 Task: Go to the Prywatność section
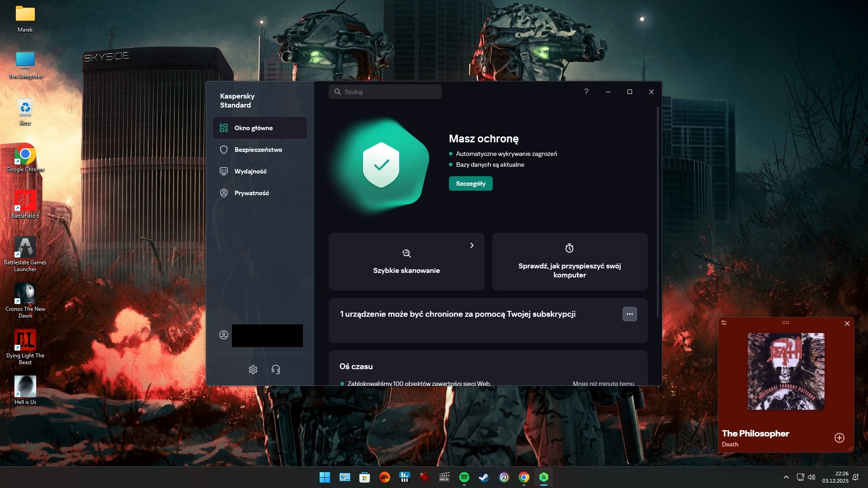pos(252,193)
